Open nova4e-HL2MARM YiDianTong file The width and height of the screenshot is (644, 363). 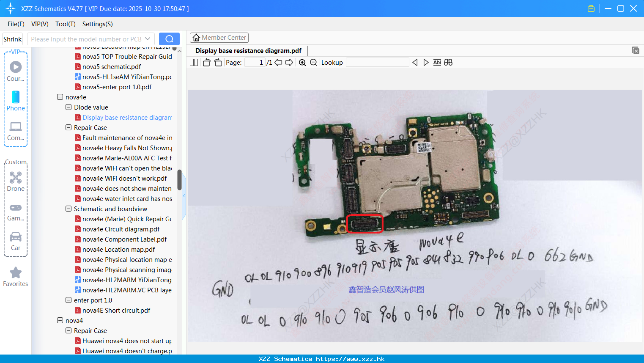(x=127, y=280)
